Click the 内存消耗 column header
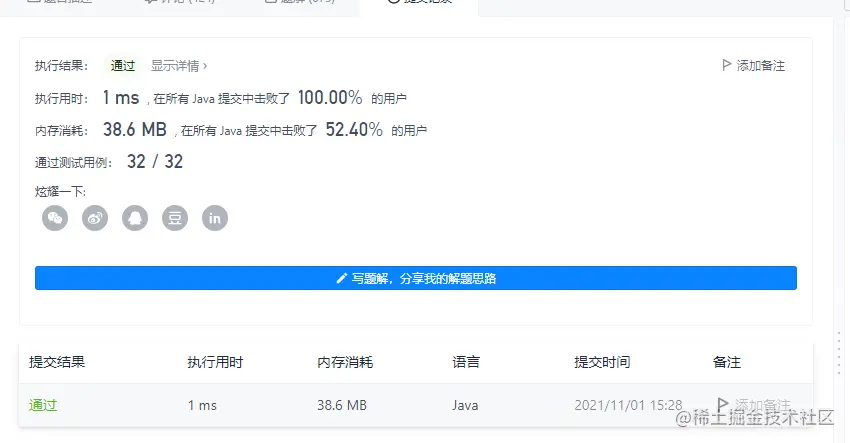The image size is (850, 443). pos(345,362)
